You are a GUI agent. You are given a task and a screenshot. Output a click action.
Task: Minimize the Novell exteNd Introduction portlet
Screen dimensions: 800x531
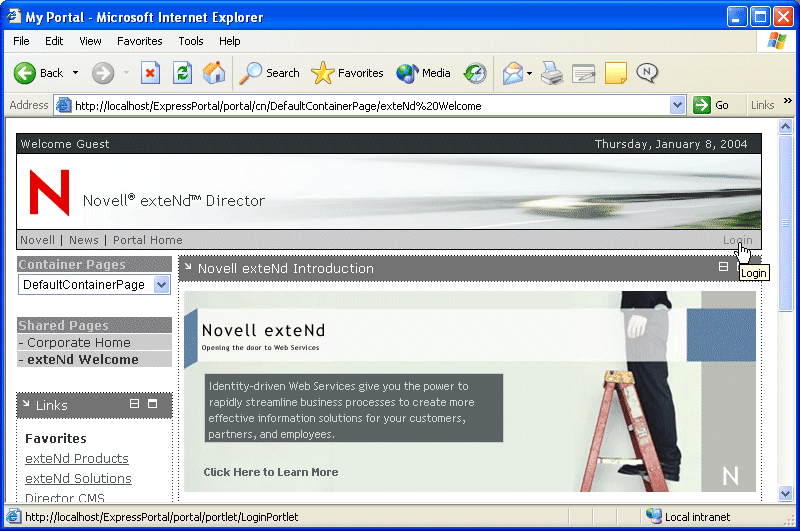click(x=723, y=266)
